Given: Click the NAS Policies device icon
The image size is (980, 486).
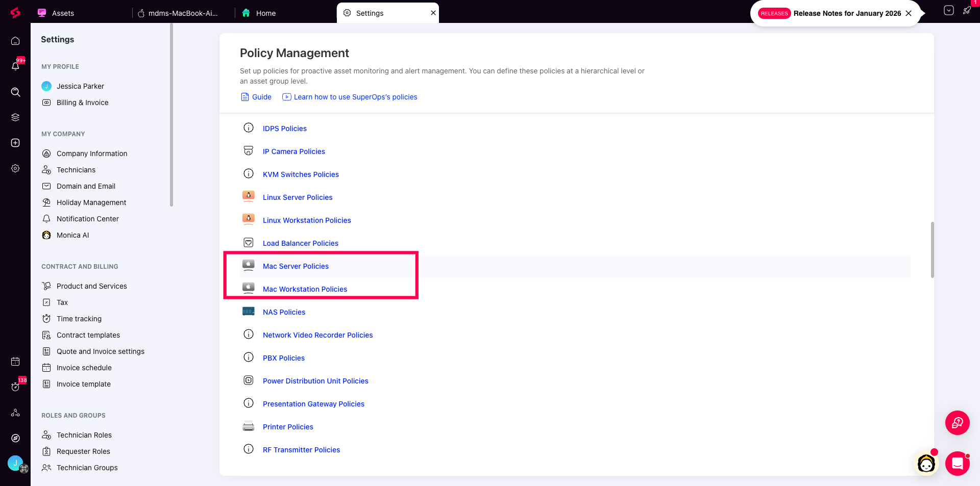Looking at the screenshot, I should 249,311.
